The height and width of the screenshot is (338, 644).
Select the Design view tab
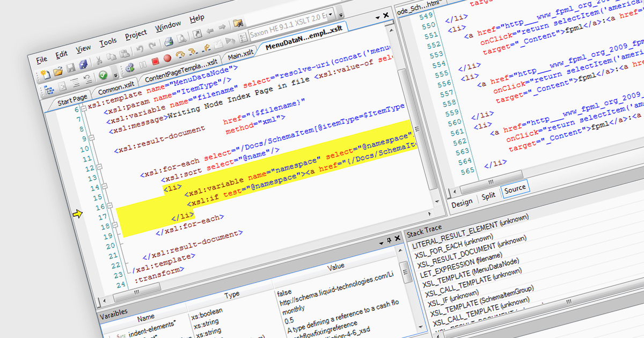click(x=462, y=202)
